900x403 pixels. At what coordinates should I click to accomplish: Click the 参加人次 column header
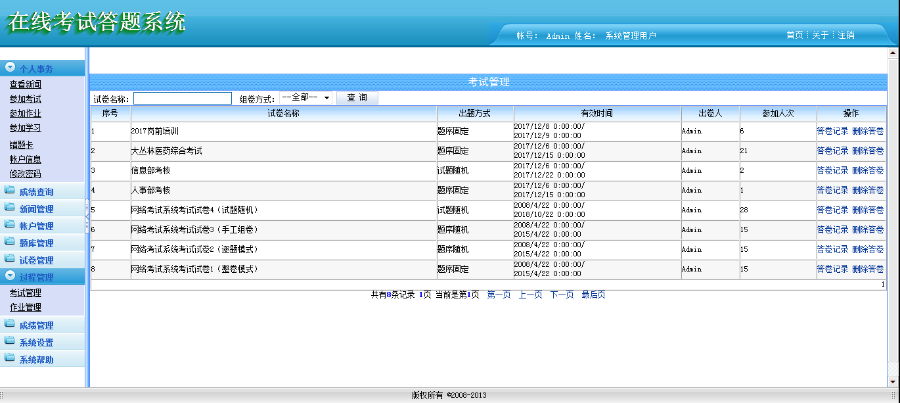tap(778, 114)
